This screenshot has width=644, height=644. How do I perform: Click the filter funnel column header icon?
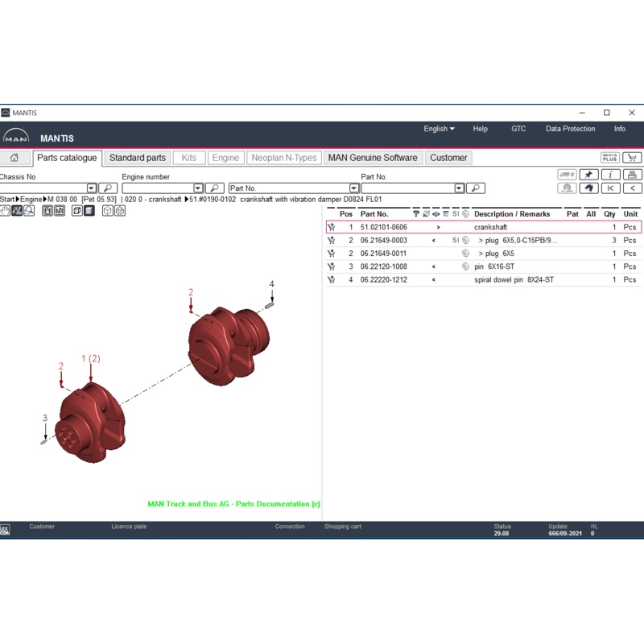(416, 214)
